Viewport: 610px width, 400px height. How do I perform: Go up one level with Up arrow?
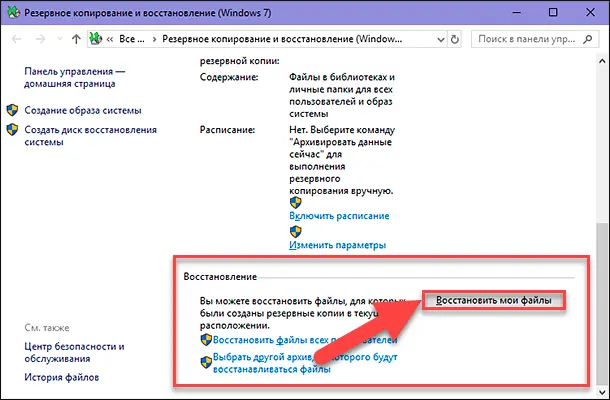point(76,39)
